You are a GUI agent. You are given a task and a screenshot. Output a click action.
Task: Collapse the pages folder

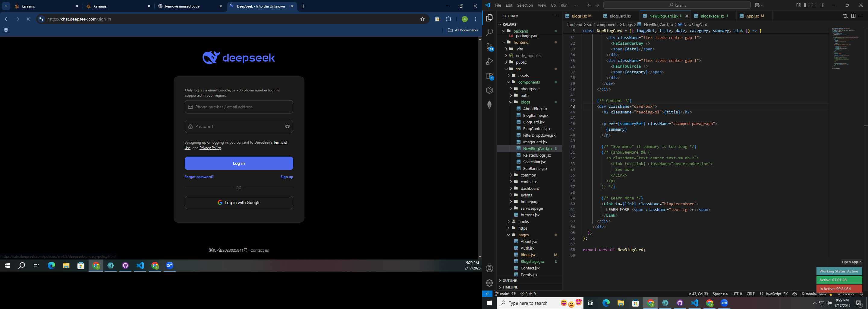point(508,235)
